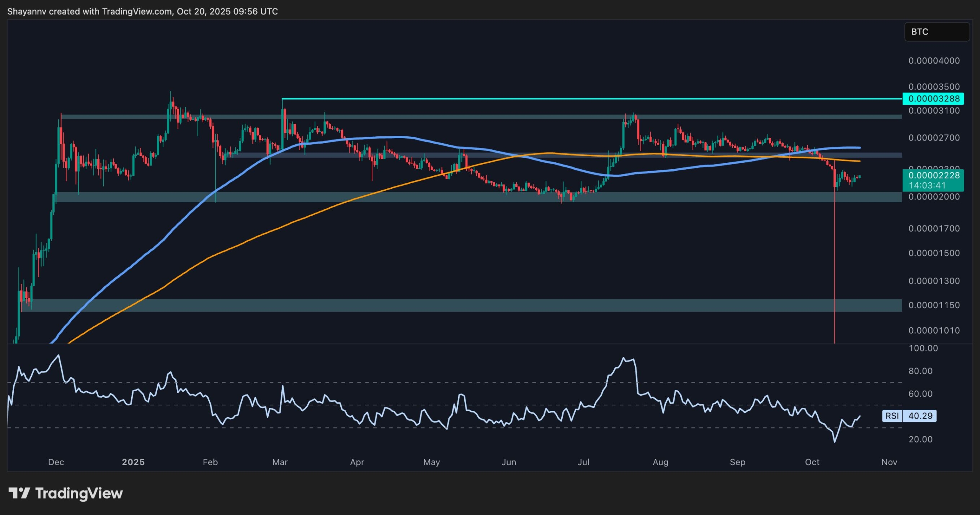Click the 0.00001150 price scale label
This screenshot has width=980, height=515.
tap(934, 305)
